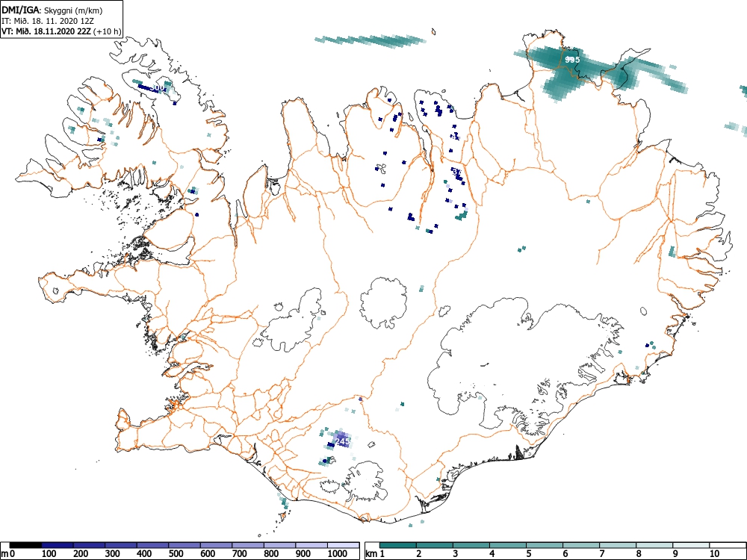Viewport: 747px width, 560px height.
Task: Click the 10 label on the km legend
Action: 714,554
